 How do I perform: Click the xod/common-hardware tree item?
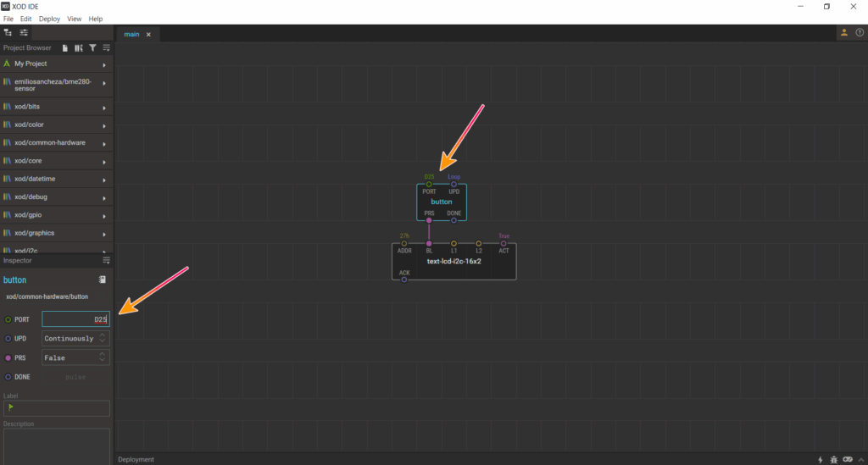click(x=57, y=142)
